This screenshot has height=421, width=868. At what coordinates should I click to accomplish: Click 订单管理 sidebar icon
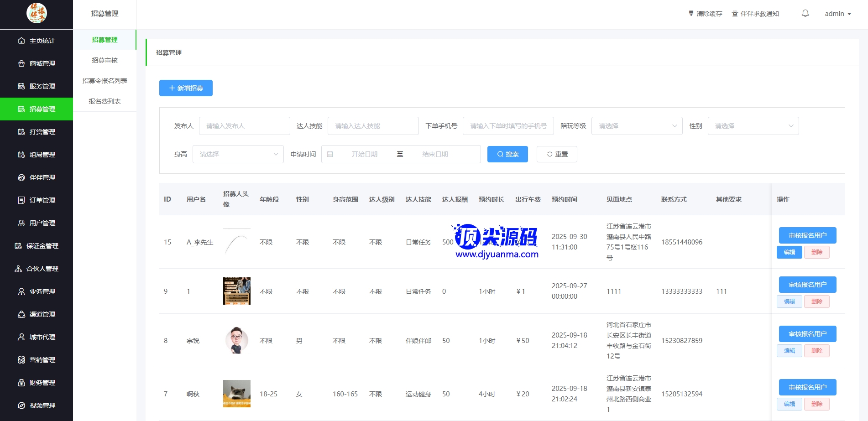(21, 200)
